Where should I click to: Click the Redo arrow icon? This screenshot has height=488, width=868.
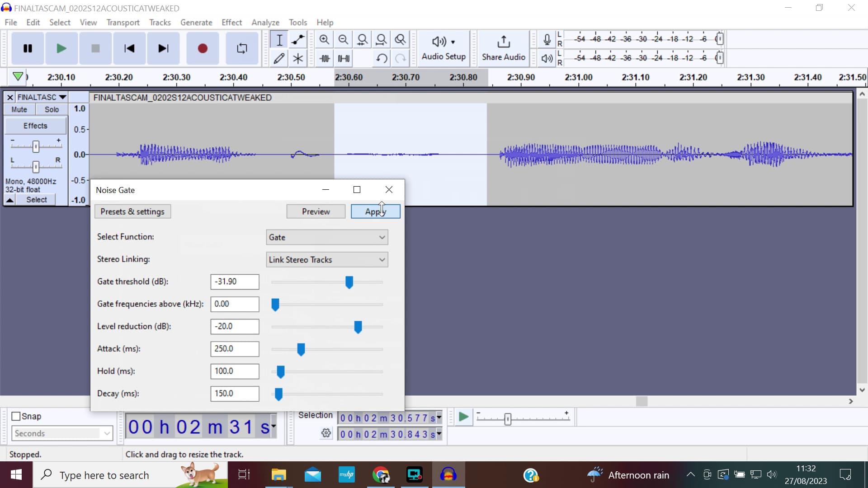click(401, 58)
